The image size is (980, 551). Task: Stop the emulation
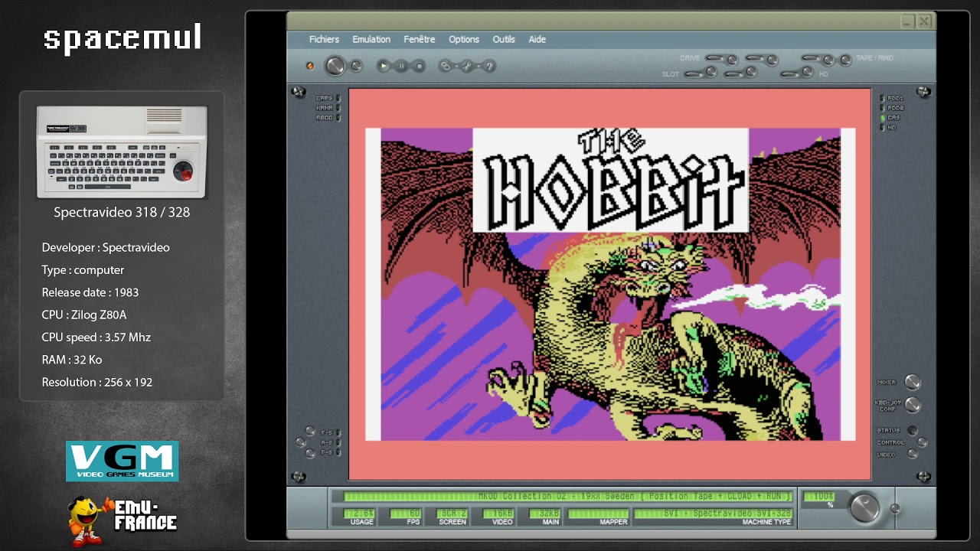point(419,66)
